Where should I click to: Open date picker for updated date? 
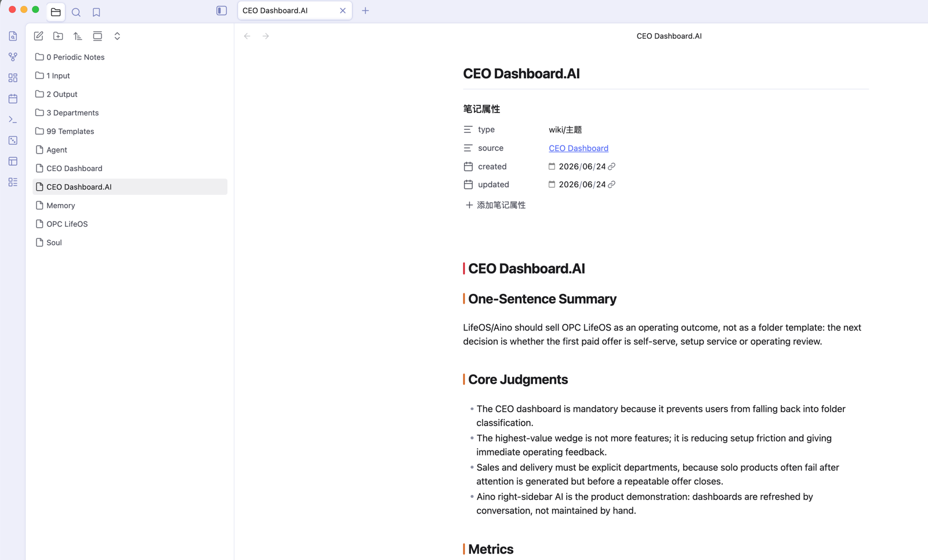point(552,184)
